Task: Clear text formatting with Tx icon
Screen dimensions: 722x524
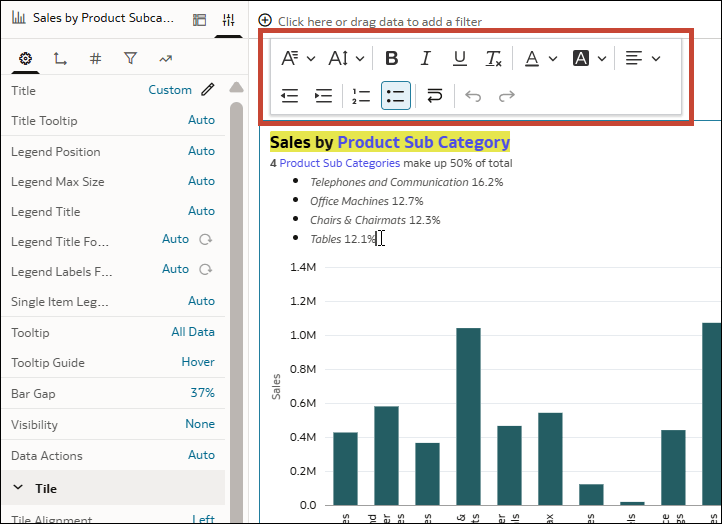Action: point(494,58)
